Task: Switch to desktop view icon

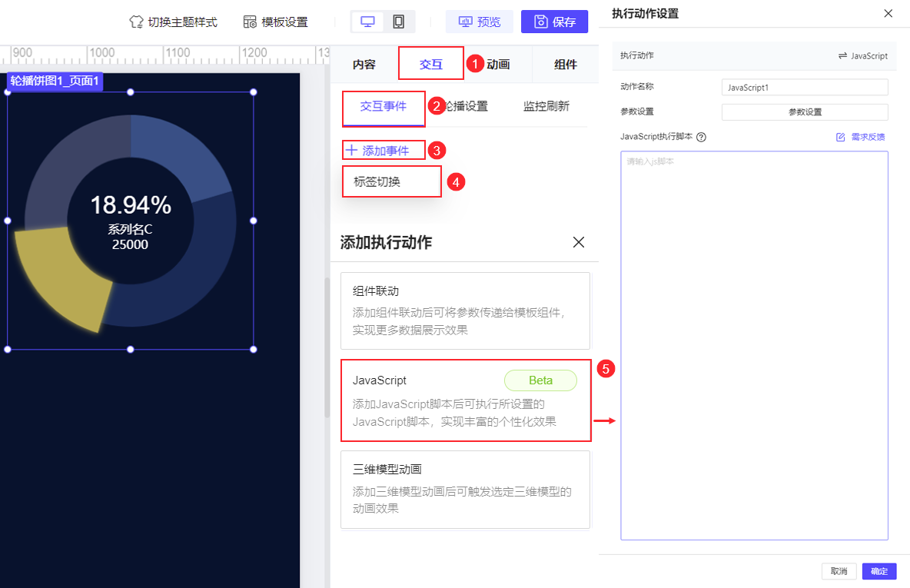Action: click(x=367, y=22)
